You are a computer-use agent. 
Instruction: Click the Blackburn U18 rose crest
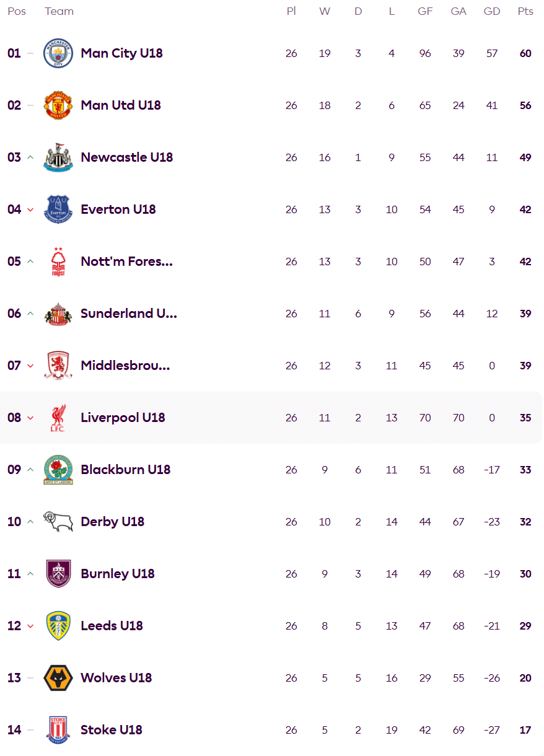[58, 470]
